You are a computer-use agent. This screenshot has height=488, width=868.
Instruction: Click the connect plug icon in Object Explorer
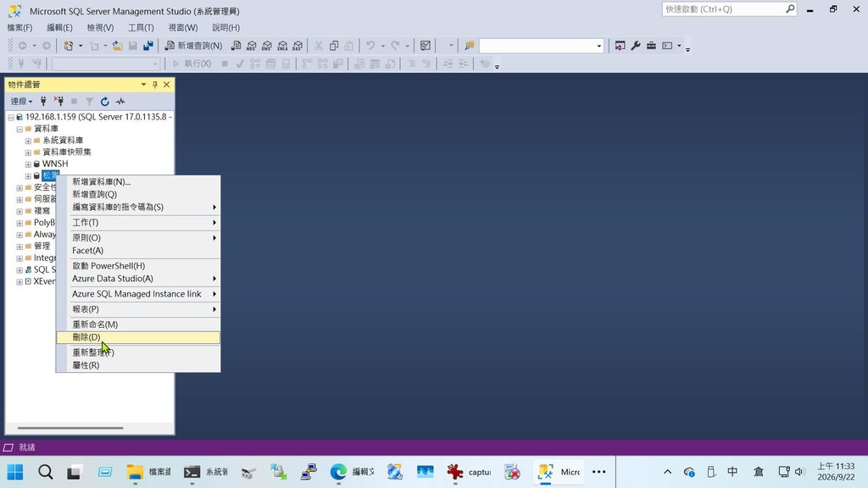[43, 102]
